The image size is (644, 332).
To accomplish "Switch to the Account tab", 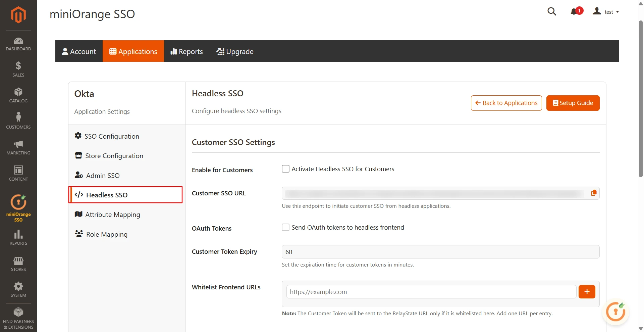I will [x=79, y=51].
